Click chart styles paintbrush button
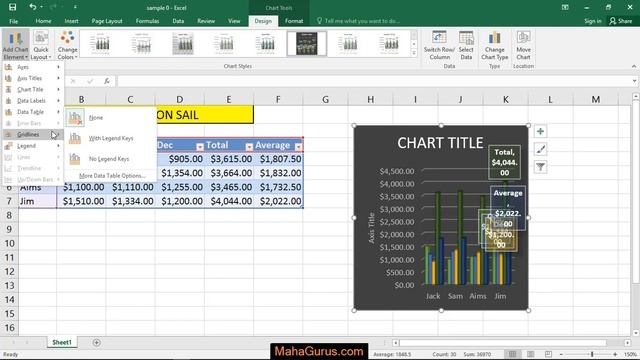 (x=540, y=149)
